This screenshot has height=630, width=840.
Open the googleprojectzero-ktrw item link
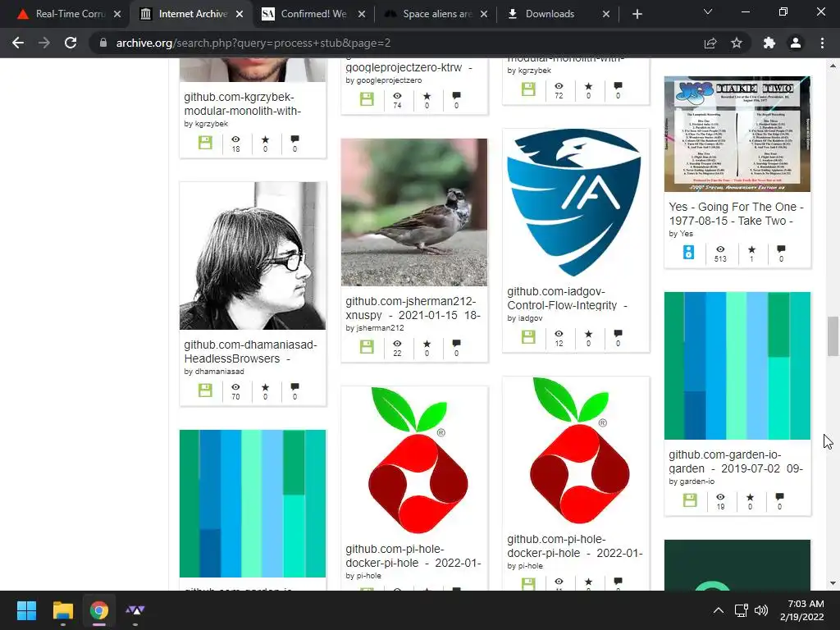pyautogui.click(x=409, y=67)
